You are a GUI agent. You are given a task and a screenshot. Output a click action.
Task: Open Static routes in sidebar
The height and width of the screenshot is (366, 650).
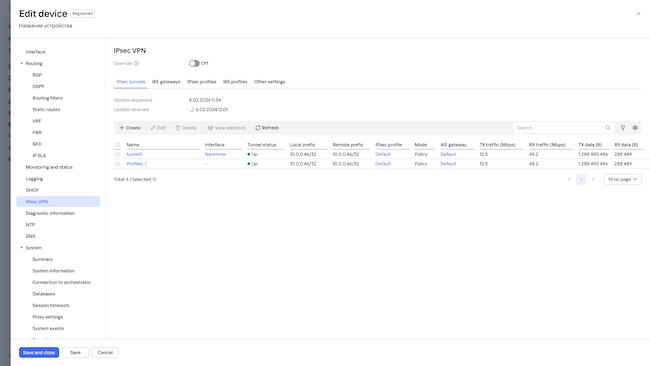[x=46, y=109]
